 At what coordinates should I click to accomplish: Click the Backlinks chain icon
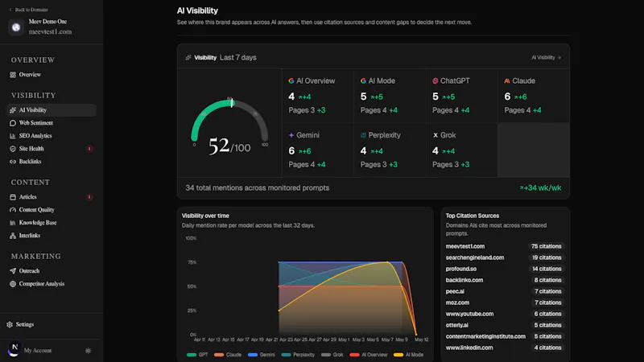[x=13, y=162]
